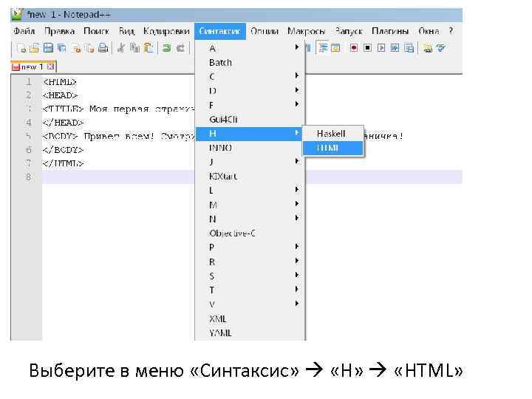
Task: Expand the N languages submenu
Action: click(x=250, y=219)
